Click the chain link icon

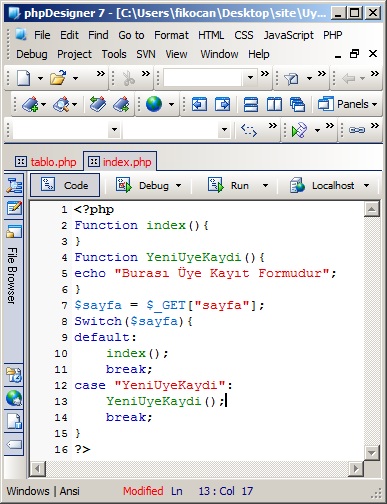click(357, 130)
